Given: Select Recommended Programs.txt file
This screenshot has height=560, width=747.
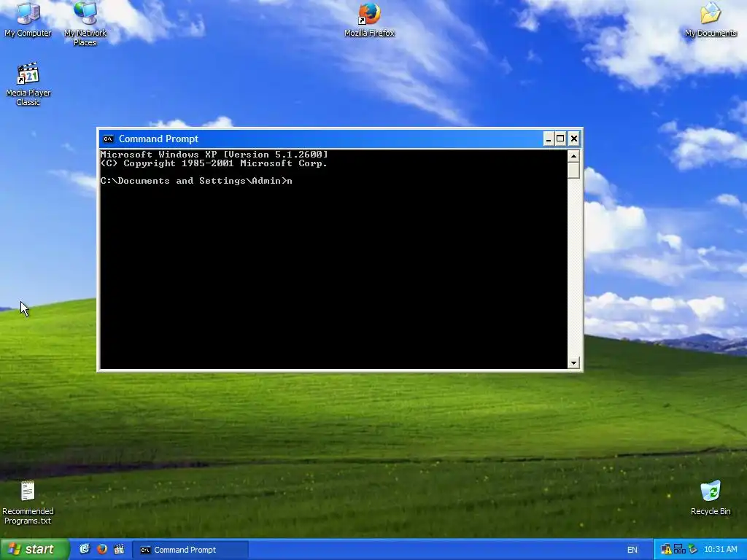Looking at the screenshot, I should [x=28, y=503].
